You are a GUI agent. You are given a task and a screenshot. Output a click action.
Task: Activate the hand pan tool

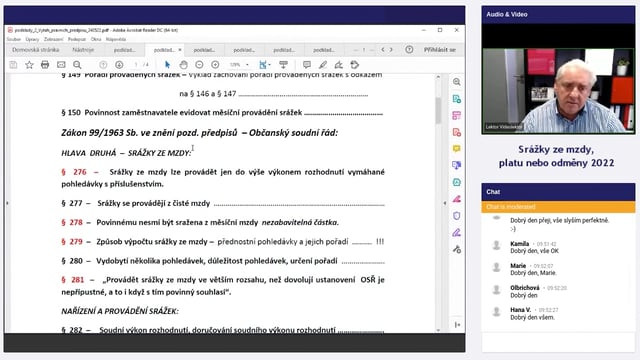[x=183, y=65]
